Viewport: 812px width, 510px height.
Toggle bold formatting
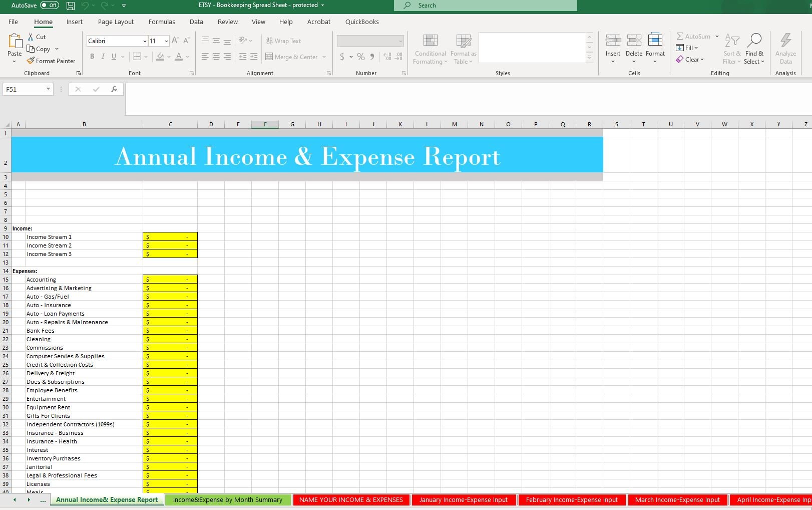pos(92,57)
